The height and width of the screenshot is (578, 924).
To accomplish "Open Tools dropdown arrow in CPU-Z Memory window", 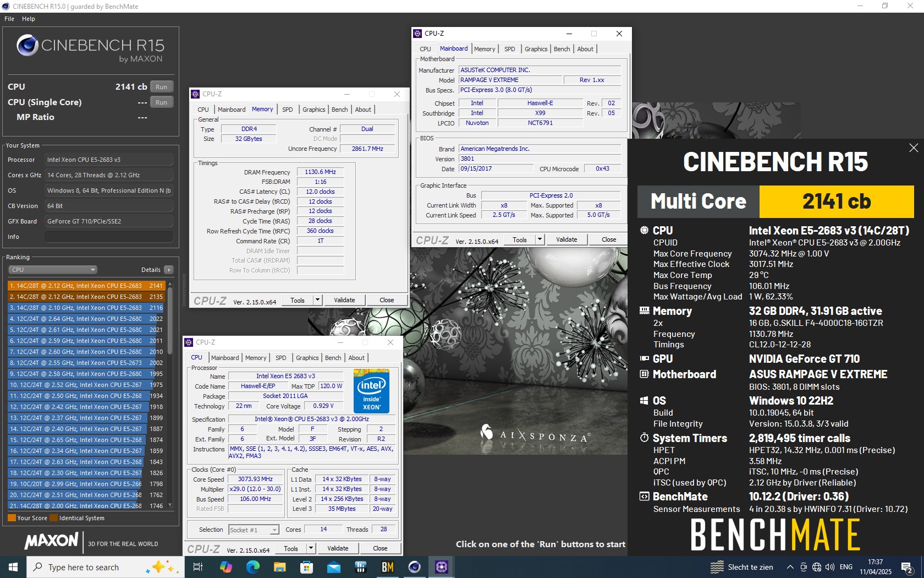I will point(317,300).
